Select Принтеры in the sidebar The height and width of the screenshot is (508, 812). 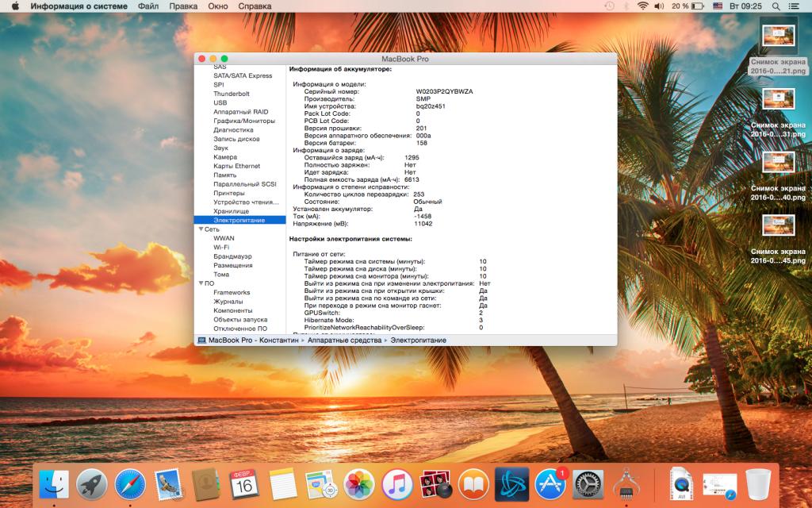(x=229, y=194)
